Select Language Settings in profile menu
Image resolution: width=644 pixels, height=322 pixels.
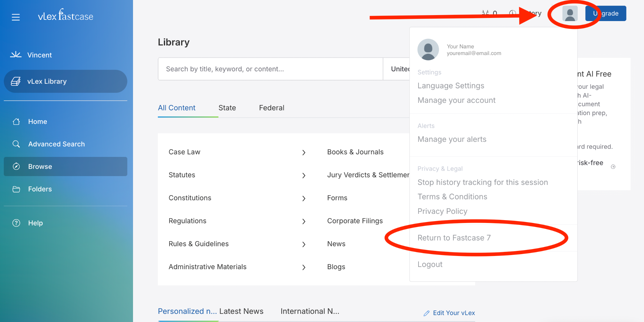click(451, 86)
